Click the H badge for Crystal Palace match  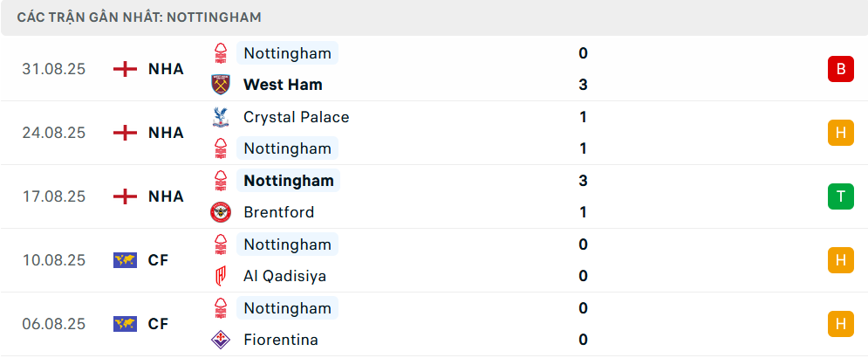[x=840, y=133]
